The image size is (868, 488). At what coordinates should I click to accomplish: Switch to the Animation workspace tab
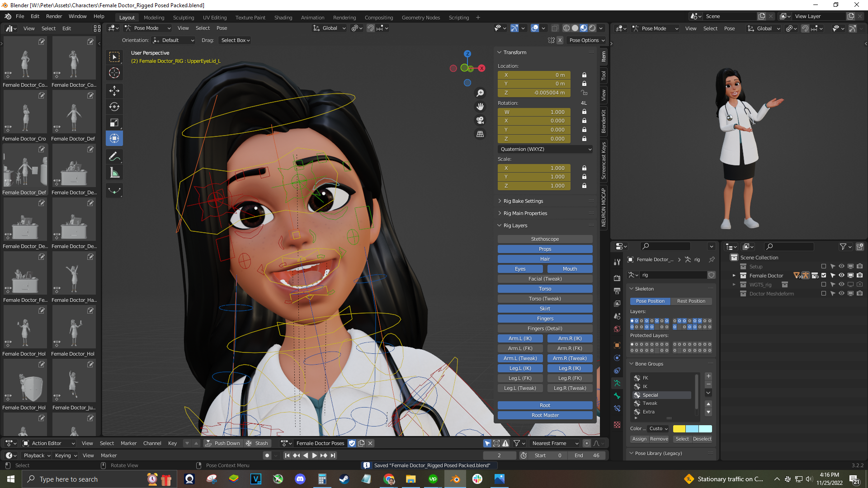pos(312,18)
